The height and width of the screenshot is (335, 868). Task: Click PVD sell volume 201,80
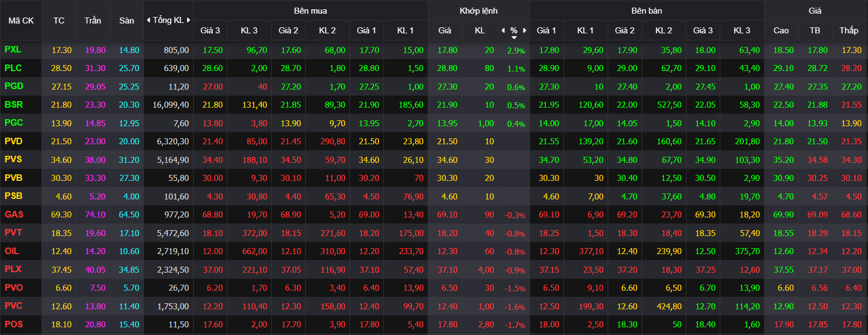coord(748,142)
